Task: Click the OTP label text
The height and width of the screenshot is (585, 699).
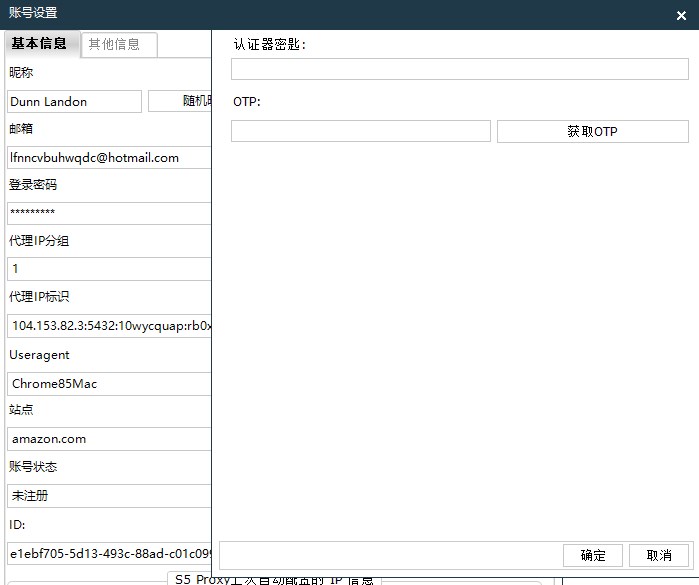Action: tap(247, 102)
